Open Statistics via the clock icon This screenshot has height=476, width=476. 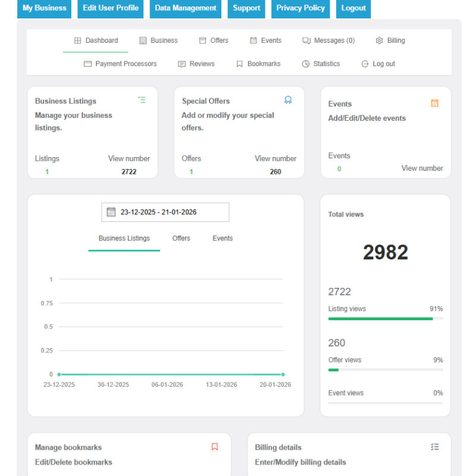coord(306,64)
